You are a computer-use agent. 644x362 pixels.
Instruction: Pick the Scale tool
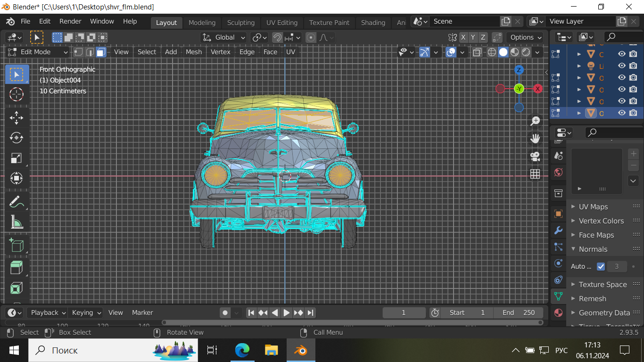pos(17,158)
